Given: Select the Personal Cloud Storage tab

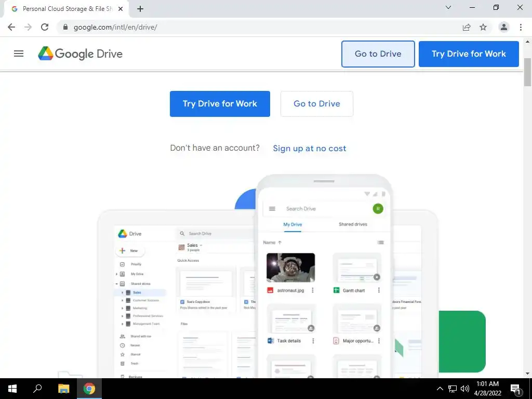Looking at the screenshot, I should click(x=66, y=9).
